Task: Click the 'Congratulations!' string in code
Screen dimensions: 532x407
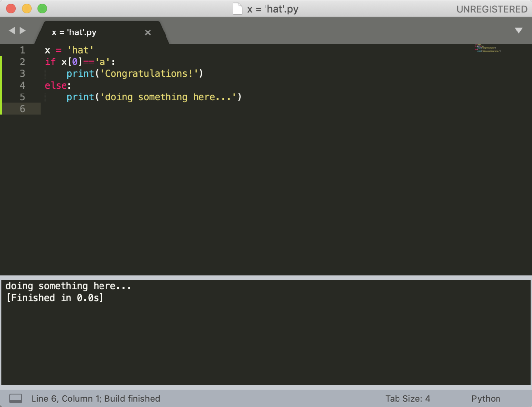Action: coord(149,73)
